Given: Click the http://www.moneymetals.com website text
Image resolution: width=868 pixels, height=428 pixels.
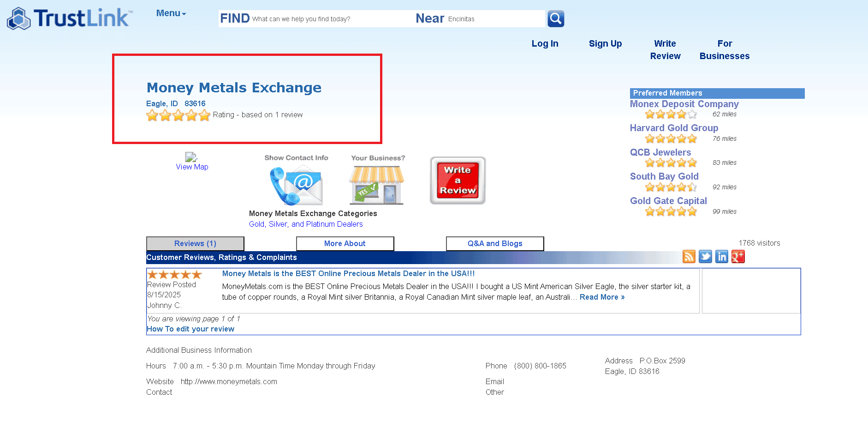Looking at the screenshot, I should [229, 381].
